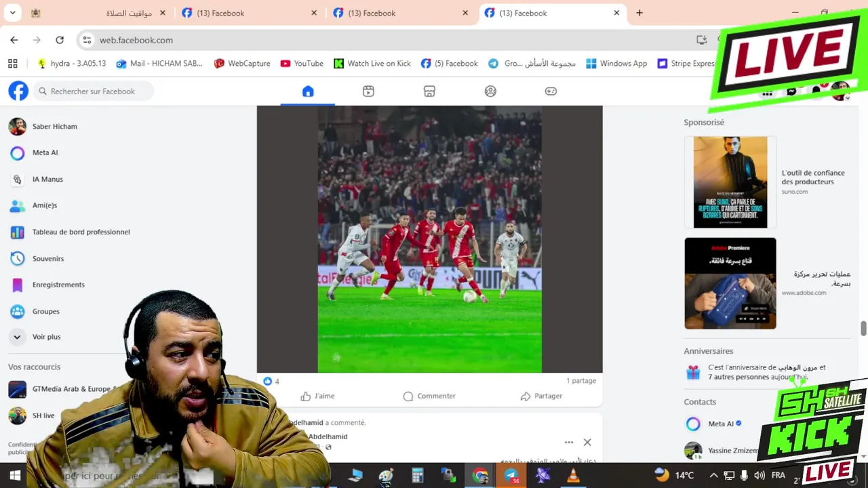Open the suno.com sponsored ad

click(766, 182)
